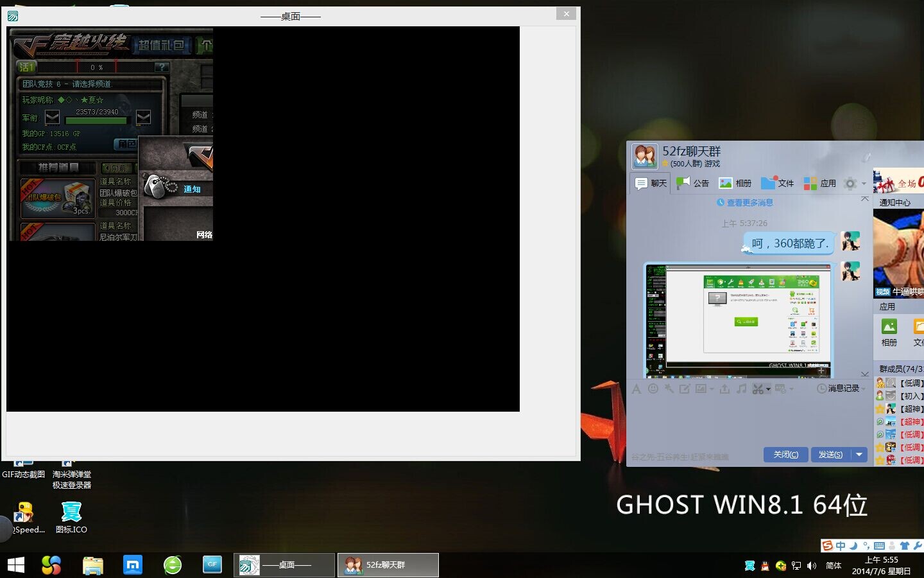The width and height of the screenshot is (924, 578).
Task: Click the music note icon in chat toolbar
Action: 742,389
